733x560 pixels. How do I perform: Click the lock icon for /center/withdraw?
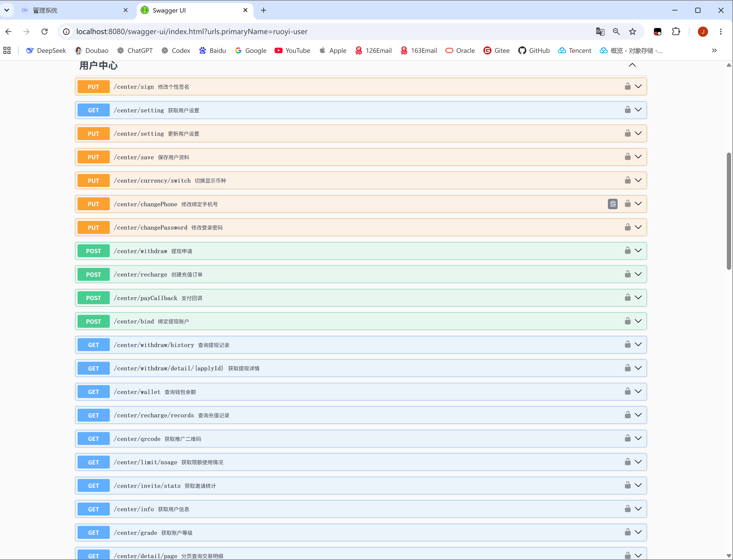click(x=628, y=250)
